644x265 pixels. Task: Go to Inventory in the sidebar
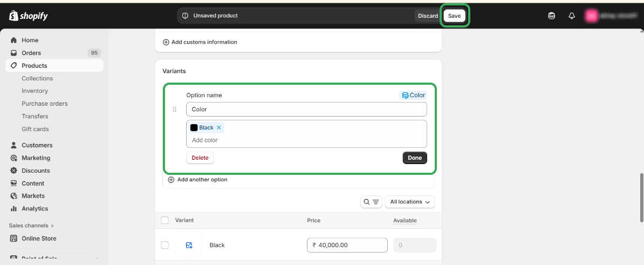(35, 91)
